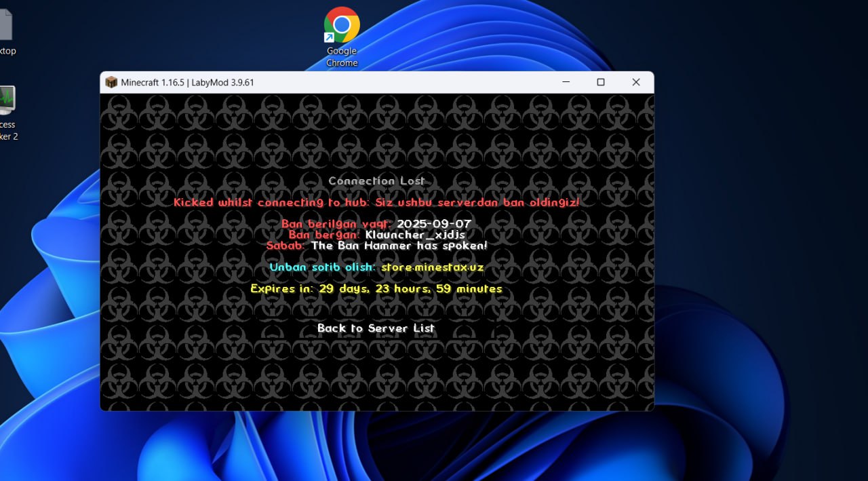Click the yellow Expires in countdown text
This screenshot has width=868, height=481.
click(x=376, y=289)
